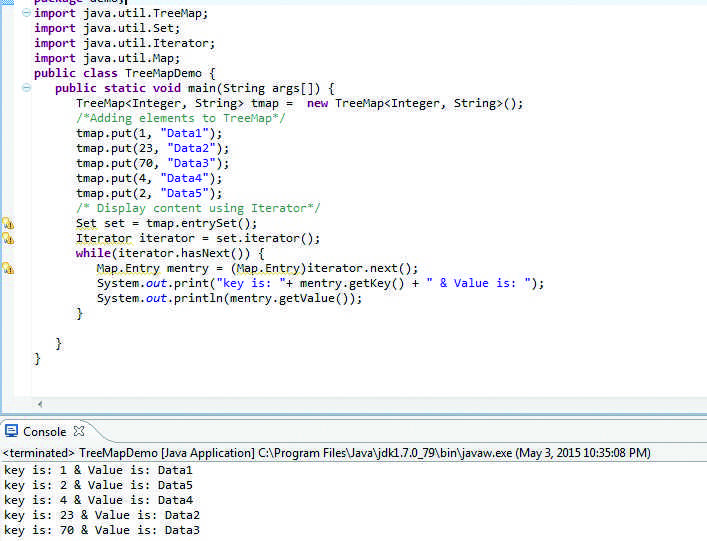Collapse the main method fold marker
This screenshot has width=707, height=541.
[27, 88]
